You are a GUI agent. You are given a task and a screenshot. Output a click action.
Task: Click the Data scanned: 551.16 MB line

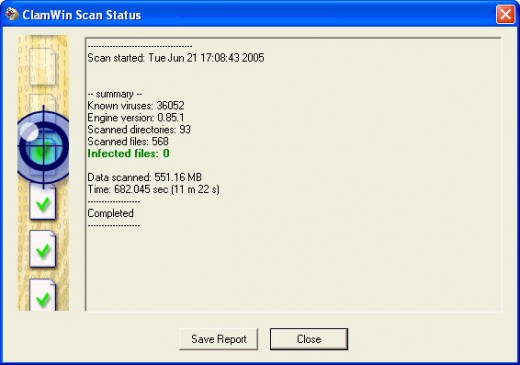[x=144, y=177]
